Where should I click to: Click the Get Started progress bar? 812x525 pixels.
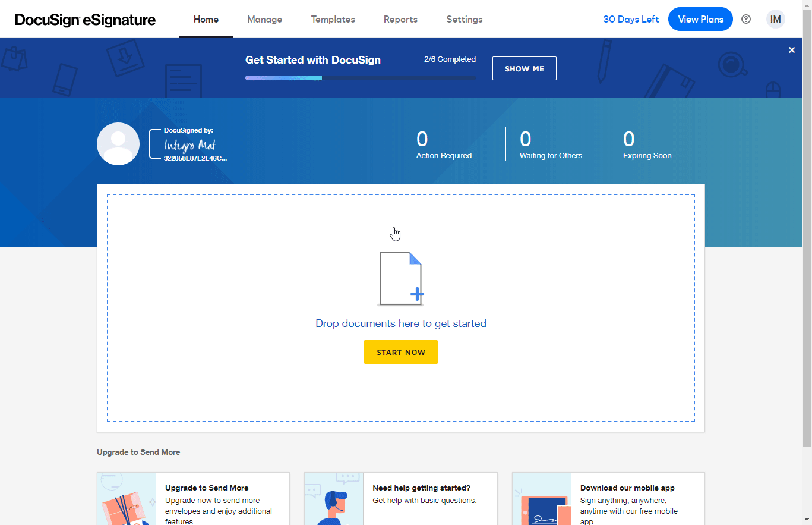361,78
